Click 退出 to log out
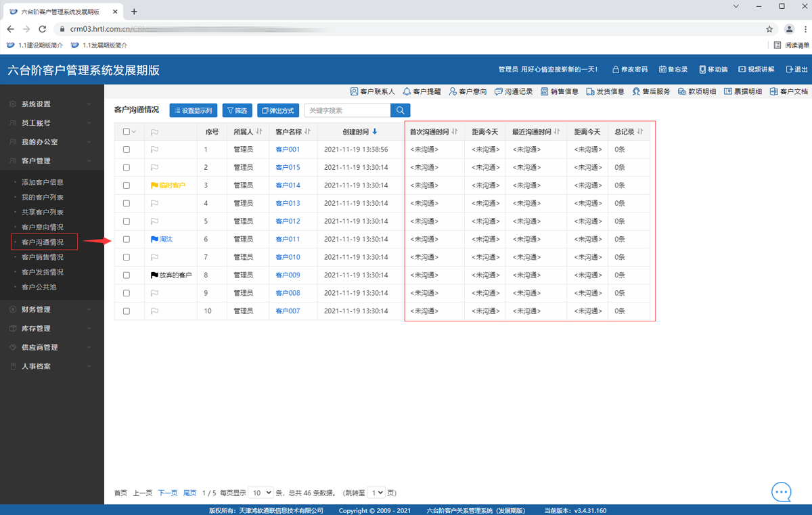This screenshot has height=515, width=812. point(797,70)
